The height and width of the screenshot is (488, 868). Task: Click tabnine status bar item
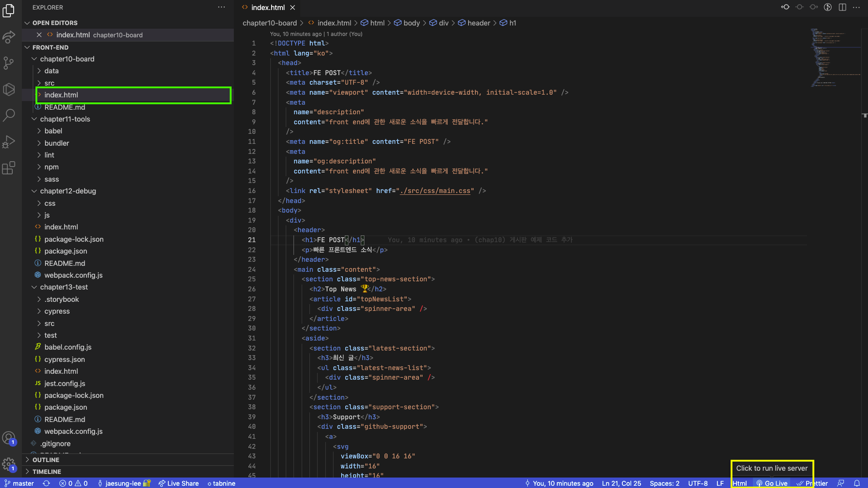pos(222,483)
